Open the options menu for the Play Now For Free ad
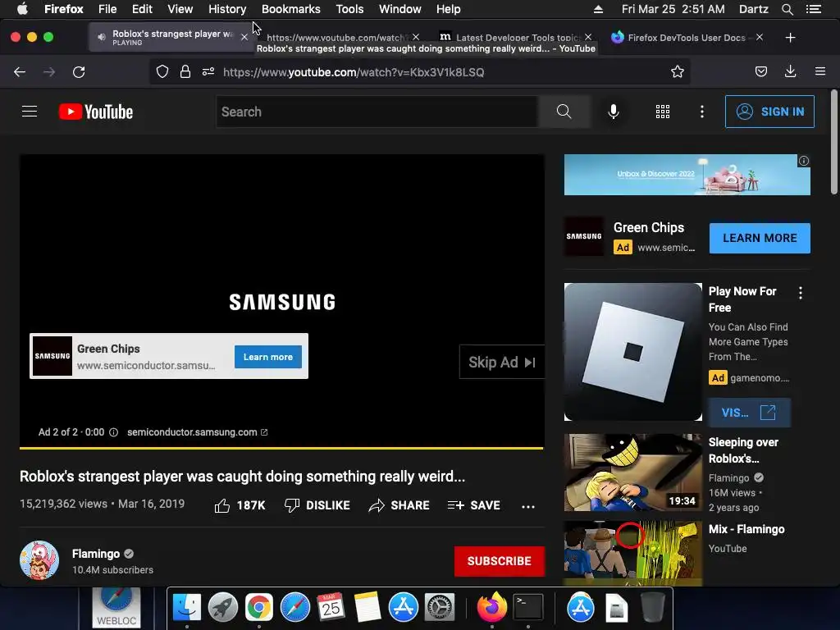This screenshot has height=630, width=840. (801, 293)
